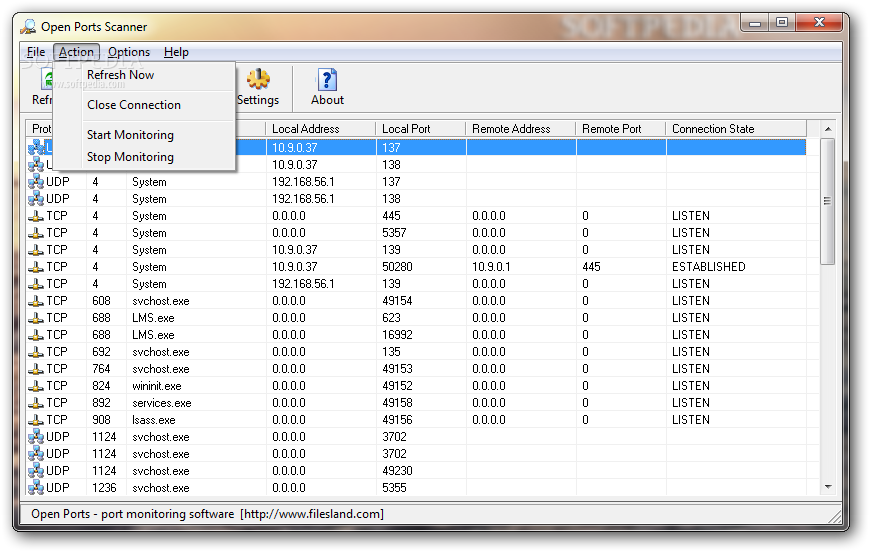
Task: Sort by the Local Port column header
Action: pos(421,129)
